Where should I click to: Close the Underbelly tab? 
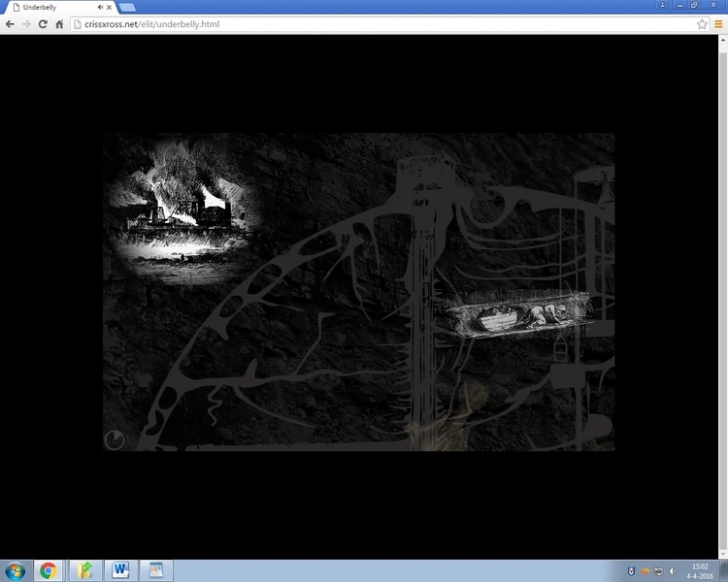click(109, 7)
